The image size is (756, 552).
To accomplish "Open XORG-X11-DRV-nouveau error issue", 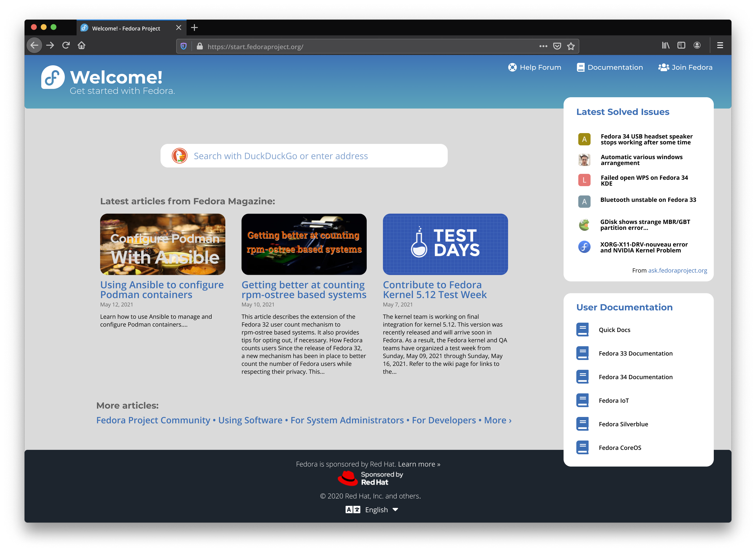I will [644, 248].
